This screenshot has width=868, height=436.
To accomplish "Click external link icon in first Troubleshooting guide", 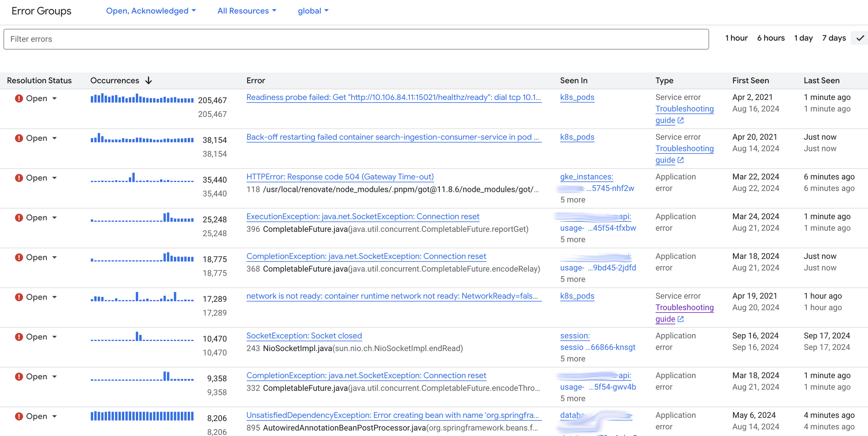I will point(681,120).
